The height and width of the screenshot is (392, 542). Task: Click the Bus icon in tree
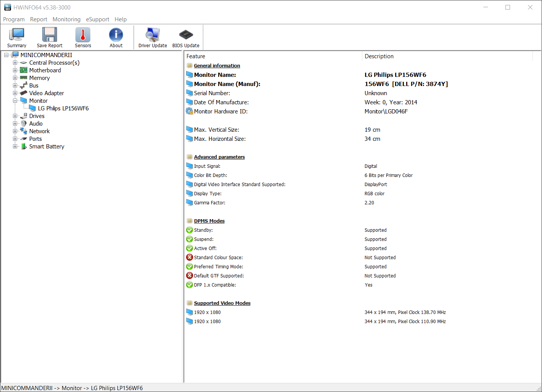(24, 86)
